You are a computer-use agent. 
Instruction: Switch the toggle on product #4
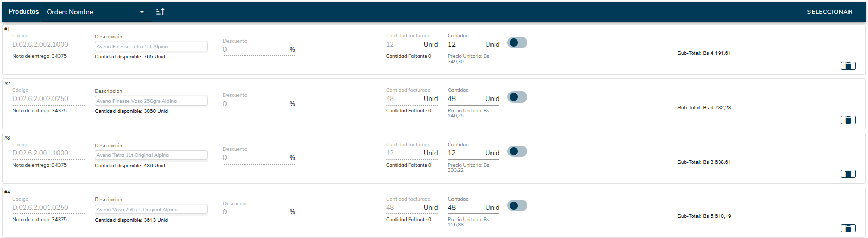click(517, 206)
